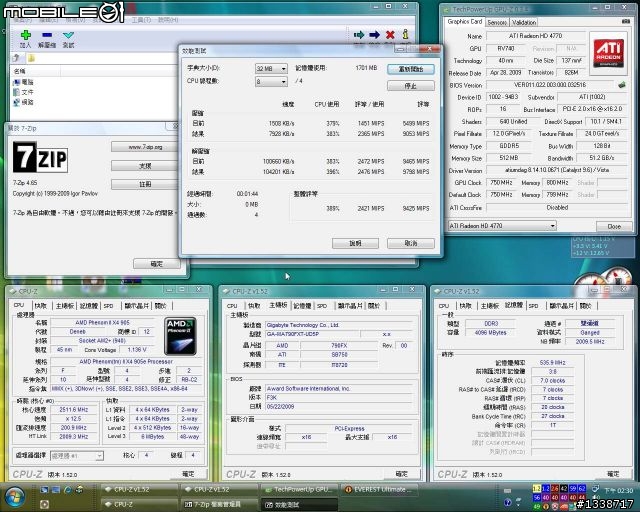Select the Computer (電腦) entry in 7-Zip list

tap(23, 82)
